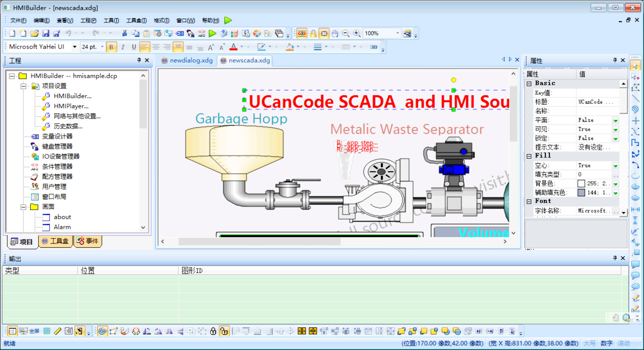Viewport: 644px width, 350px height.
Task: Select the Zoom in magnifier icon
Action: pyautogui.click(x=357, y=33)
